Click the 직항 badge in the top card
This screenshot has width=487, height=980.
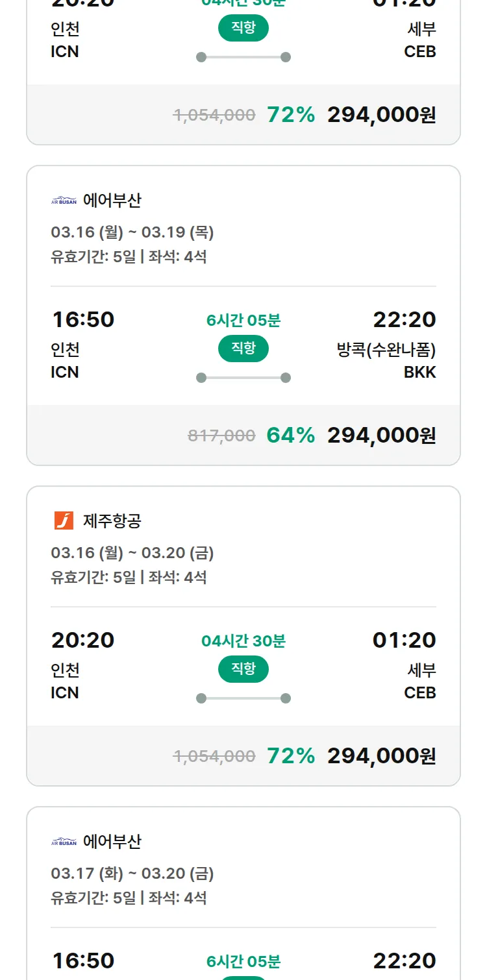tap(243, 28)
